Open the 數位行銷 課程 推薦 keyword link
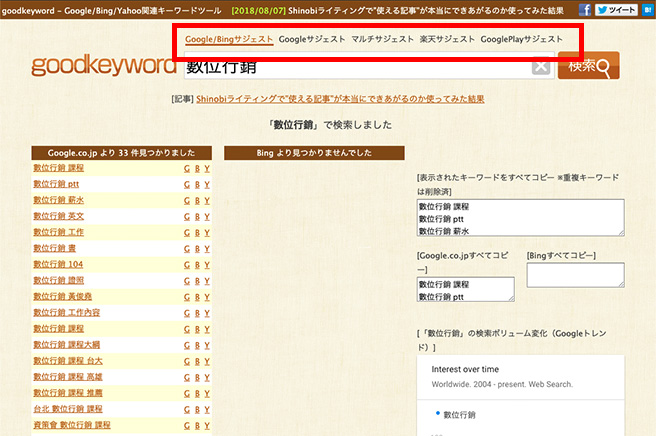This screenshot has width=656, height=436. 68,393
